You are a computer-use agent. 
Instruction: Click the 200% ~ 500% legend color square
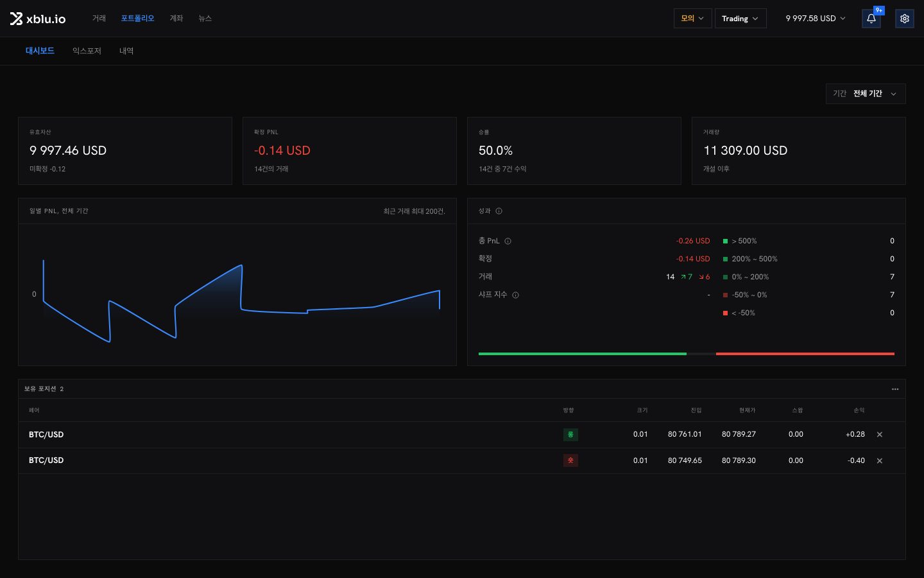coord(725,259)
